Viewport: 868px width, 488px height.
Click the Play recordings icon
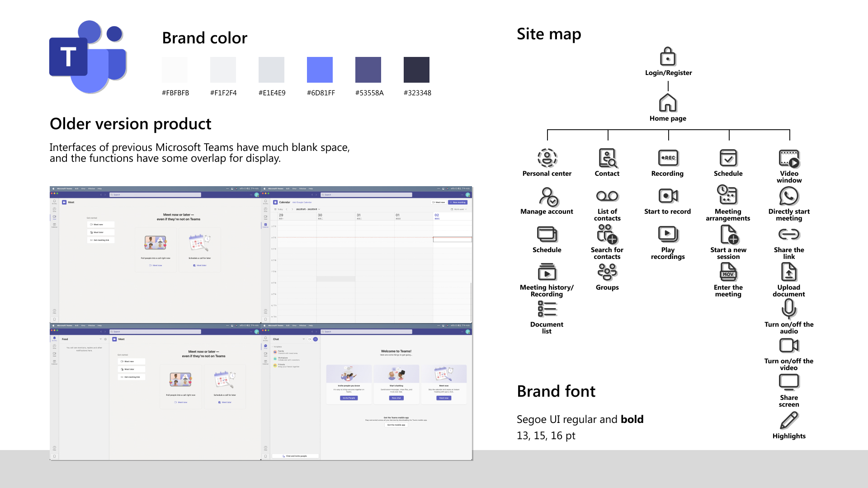(x=668, y=234)
